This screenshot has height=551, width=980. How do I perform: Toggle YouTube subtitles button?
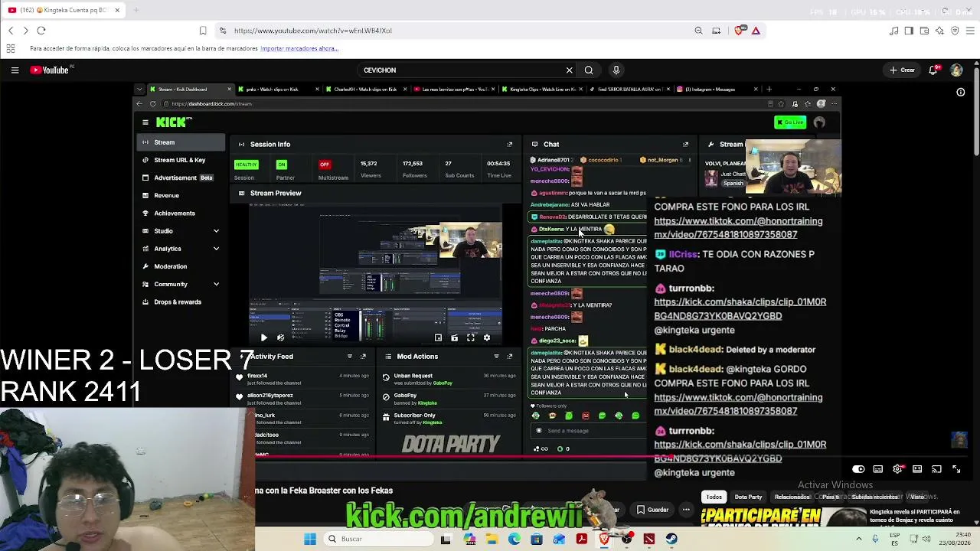878,469
